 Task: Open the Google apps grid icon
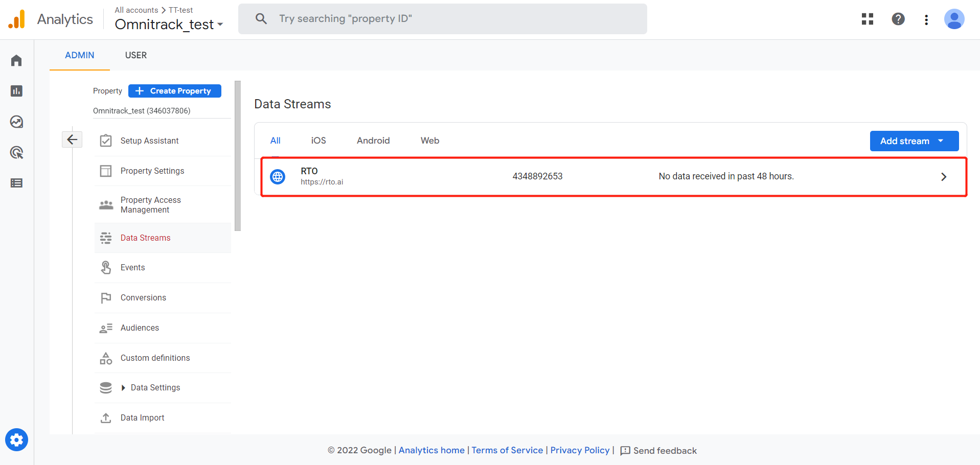point(868,19)
